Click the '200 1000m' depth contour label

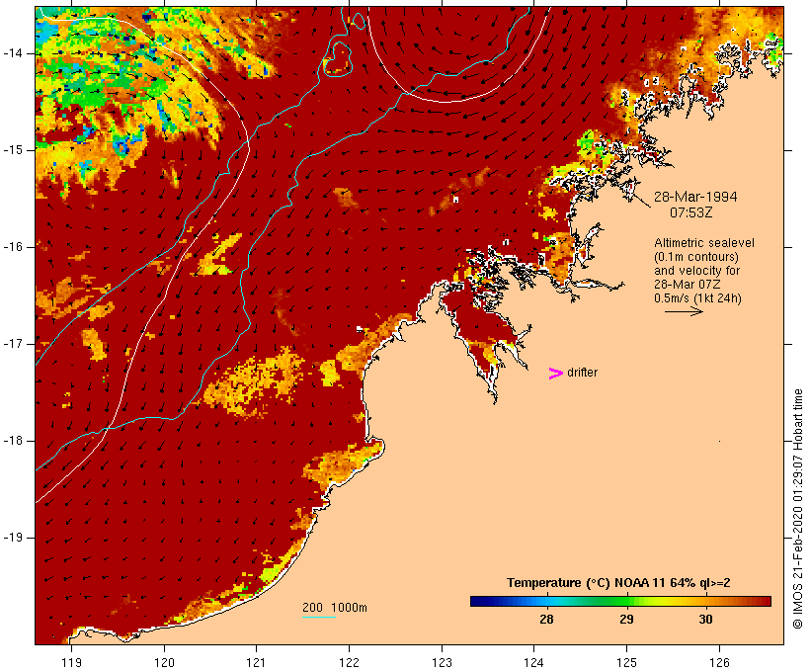(335, 608)
